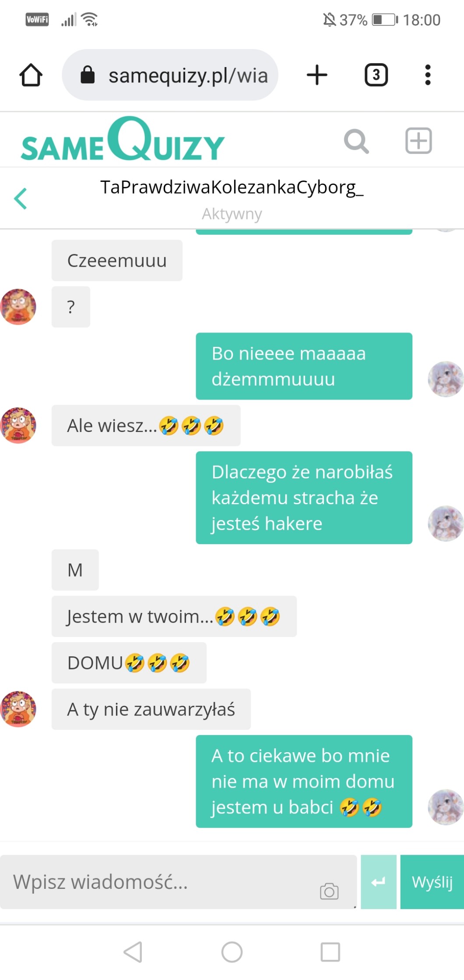Open the tab switcher showing 3 tabs
Image resolution: width=464 pixels, height=980 pixels.
click(376, 75)
